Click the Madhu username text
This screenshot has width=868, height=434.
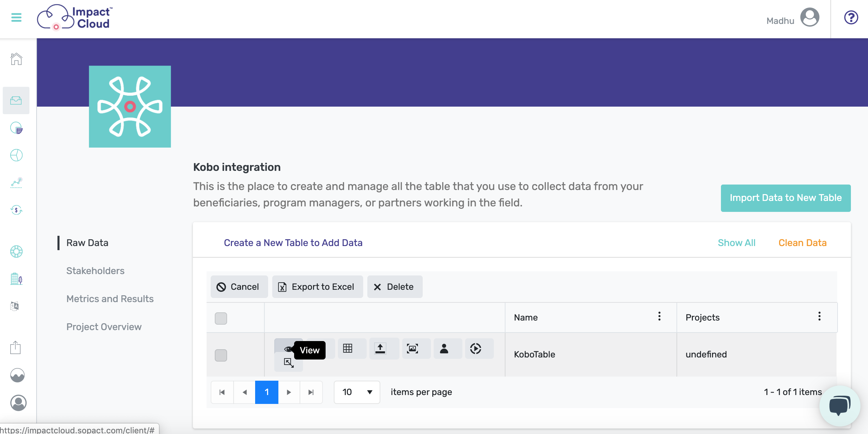tap(780, 21)
